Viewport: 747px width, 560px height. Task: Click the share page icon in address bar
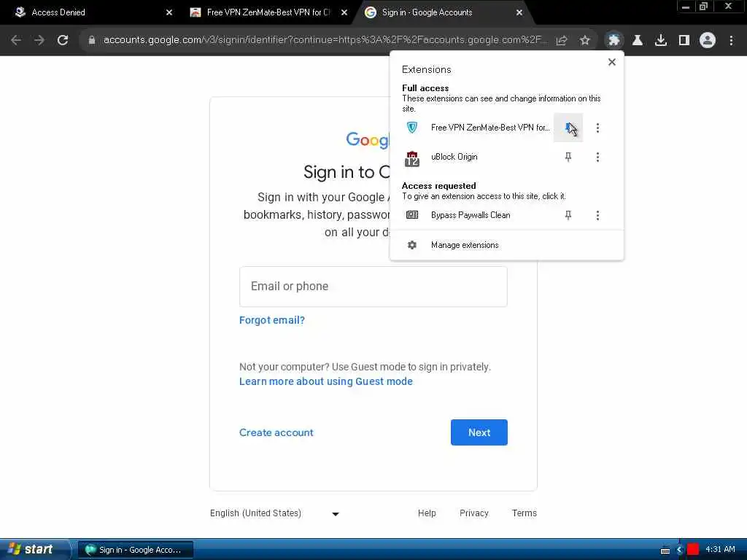(x=562, y=41)
